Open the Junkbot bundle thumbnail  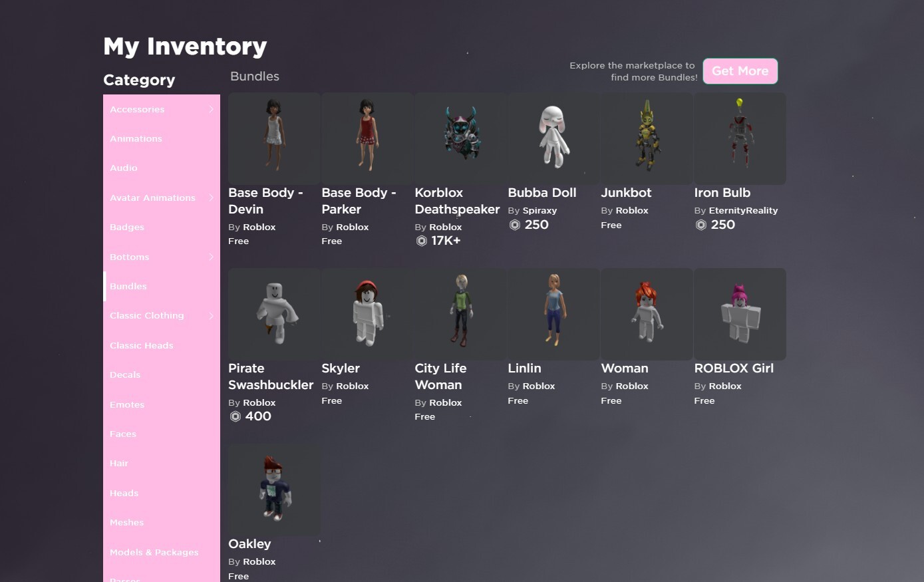(646, 138)
